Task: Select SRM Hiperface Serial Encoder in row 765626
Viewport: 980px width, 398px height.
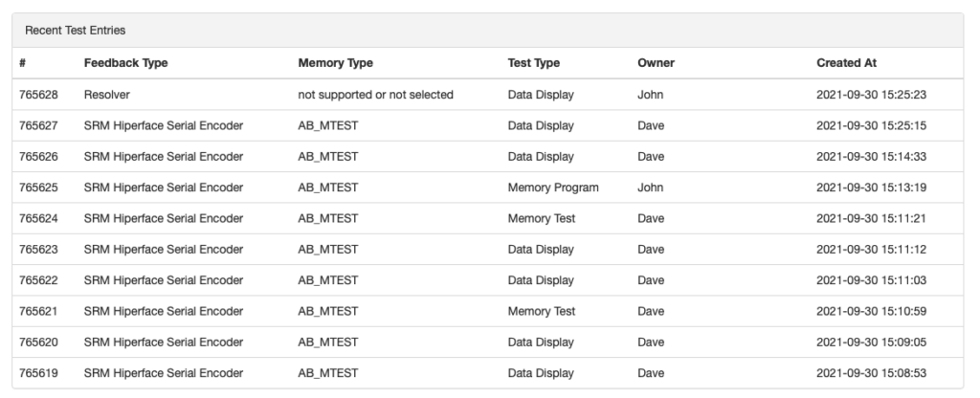Action: pyautogui.click(x=163, y=157)
